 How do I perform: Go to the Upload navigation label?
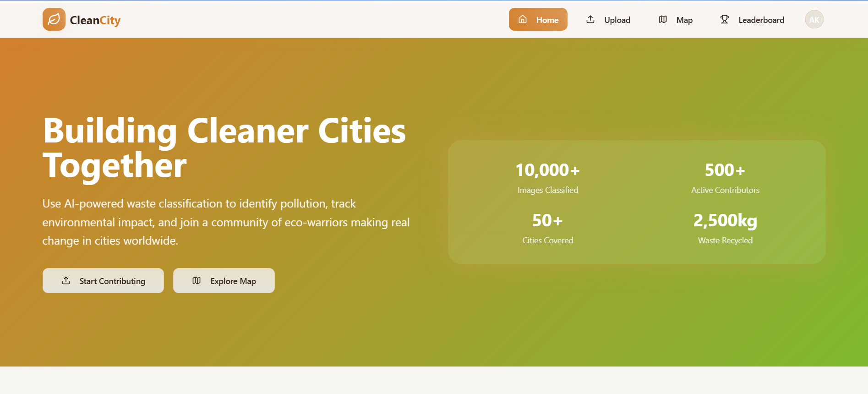click(x=617, y=20)
